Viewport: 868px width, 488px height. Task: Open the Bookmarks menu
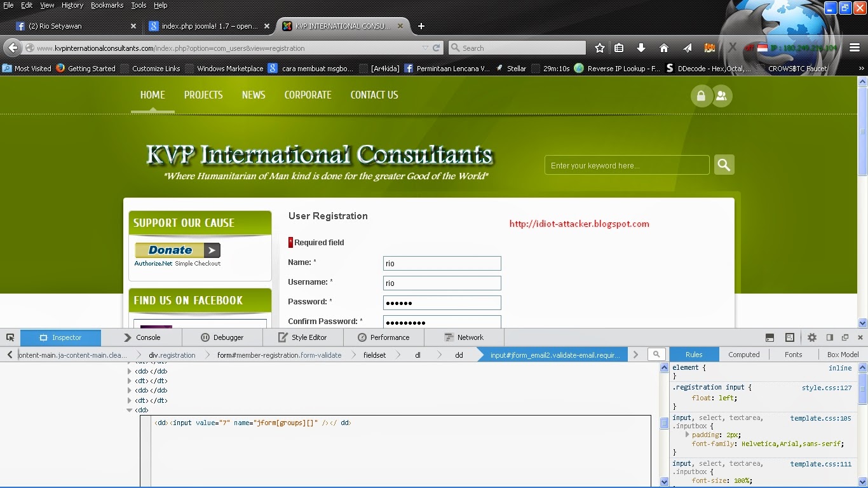click(x=107, y=5)
